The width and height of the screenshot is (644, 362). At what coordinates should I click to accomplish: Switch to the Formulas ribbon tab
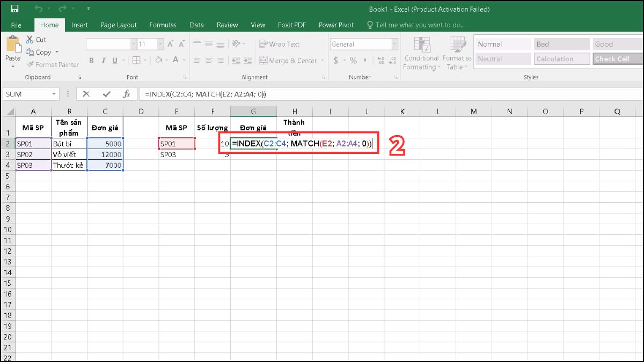point(163,25)
